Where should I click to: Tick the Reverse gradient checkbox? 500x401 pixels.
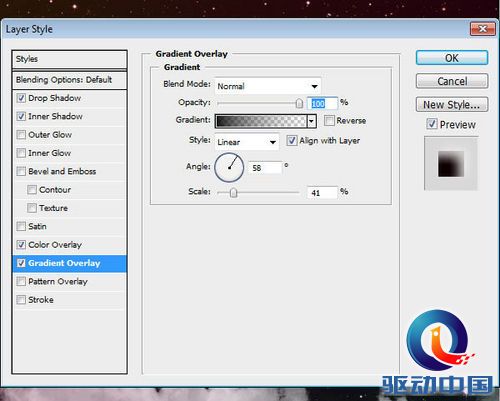point(329,120)
